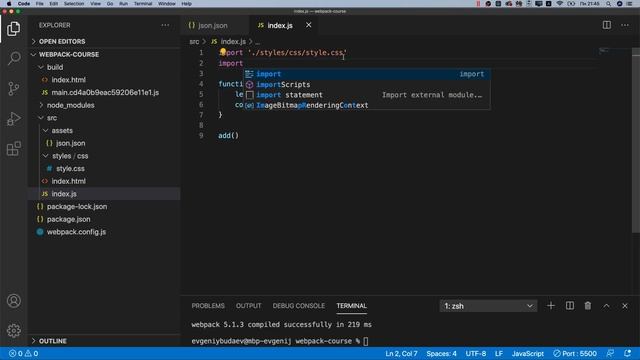The height and width of the screenshot is (360, 640).
Task: Split the terminal panel
Action: (x=569, y=306)
